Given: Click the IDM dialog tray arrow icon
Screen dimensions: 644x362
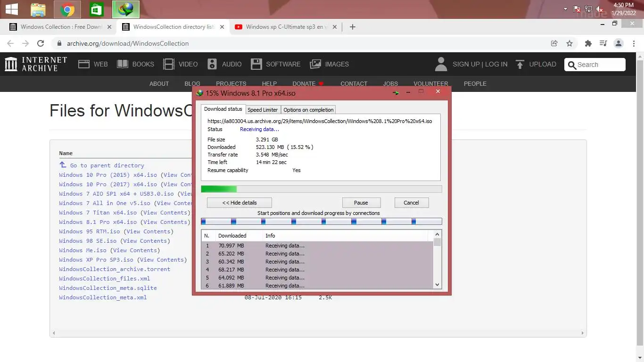Looking at the screenshot, I should (x=396, y=93).
